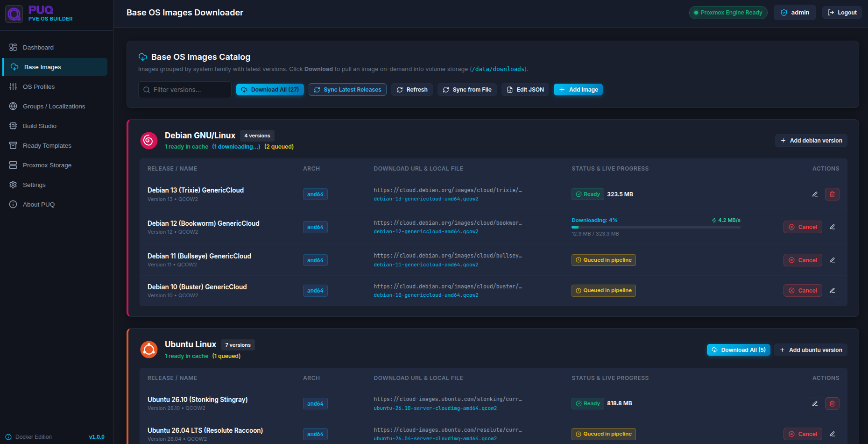The width and height of the screenshot is (868, 444).
Task: Click the Ubuntu circle logo icon
Action: (149, 350)
